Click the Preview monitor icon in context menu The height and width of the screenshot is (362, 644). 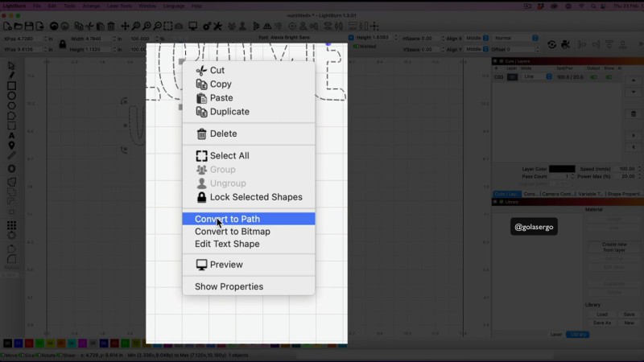click(201, 265)
